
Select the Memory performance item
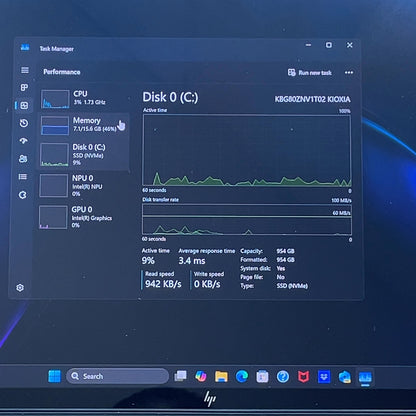click(85, 125)
